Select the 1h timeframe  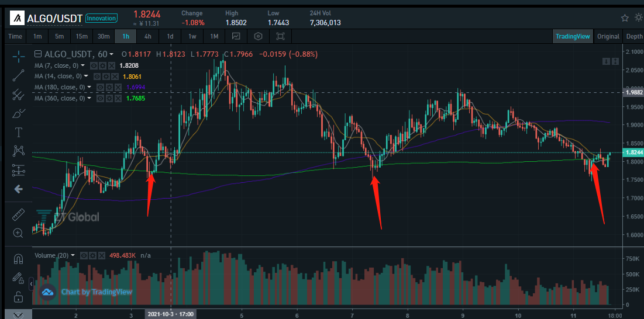[126, 36]
